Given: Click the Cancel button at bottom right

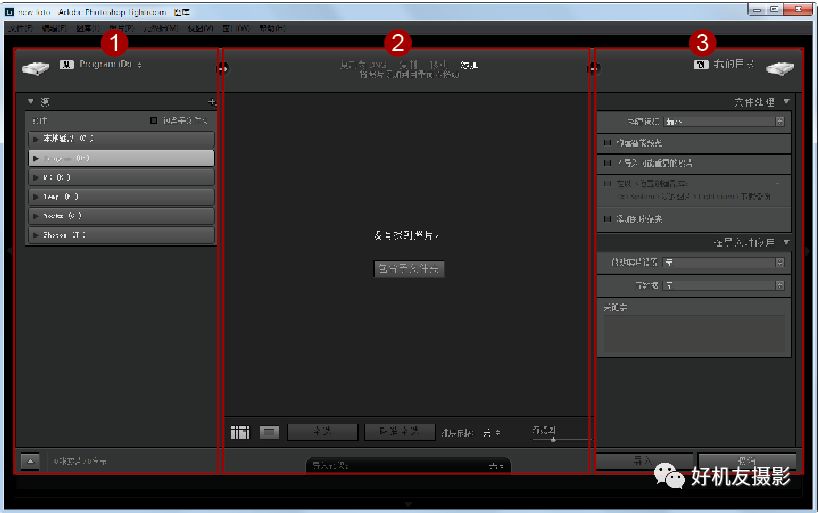Looking at the screenshot, I should [747, 460].
